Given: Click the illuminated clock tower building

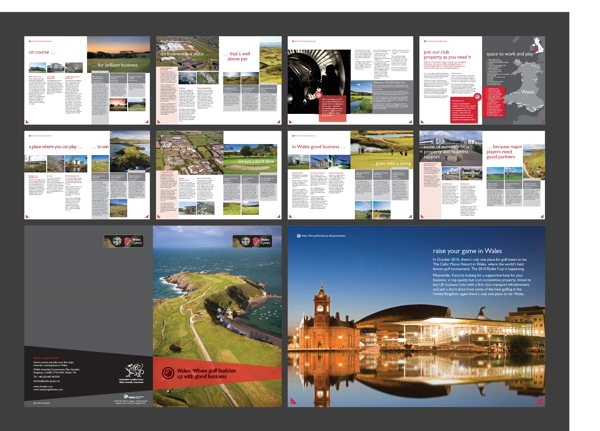Looking at the screenshot, I should (323, 320).
